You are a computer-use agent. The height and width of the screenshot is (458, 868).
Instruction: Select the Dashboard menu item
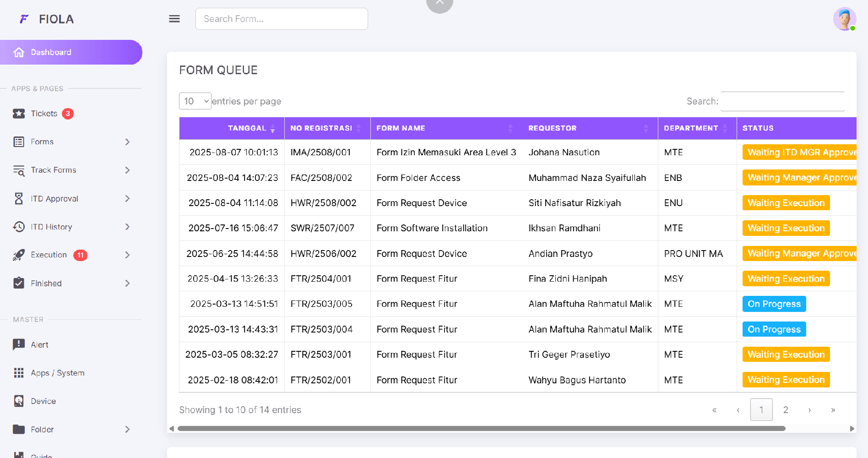[71, 52]
